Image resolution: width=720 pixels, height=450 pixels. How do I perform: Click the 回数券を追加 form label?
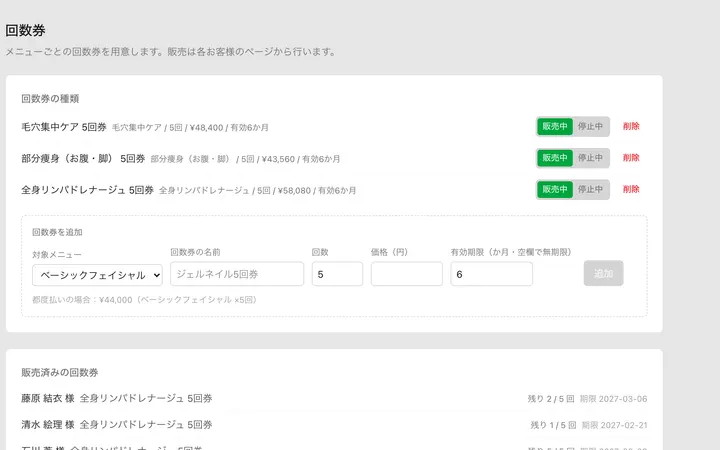point(57,232)
